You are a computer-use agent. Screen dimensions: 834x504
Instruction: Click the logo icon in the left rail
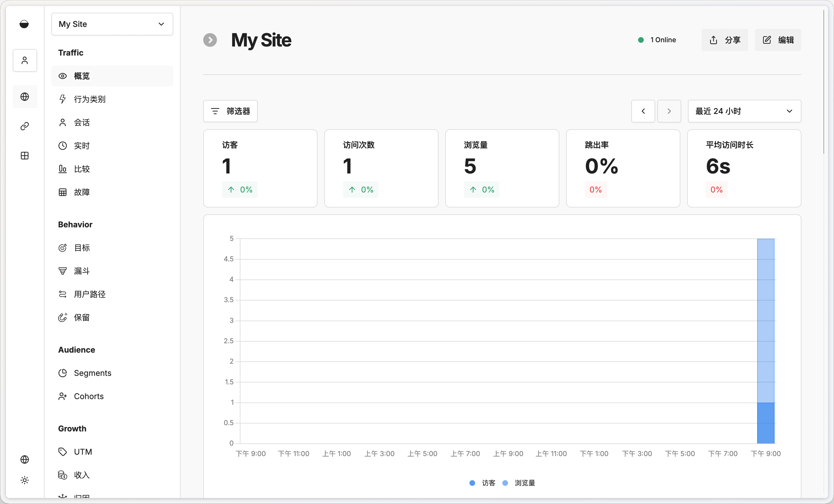click(x=24, y=24)
